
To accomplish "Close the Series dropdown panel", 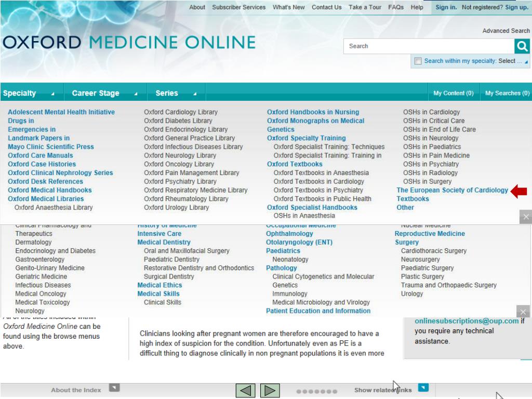I will pos(526,217).
